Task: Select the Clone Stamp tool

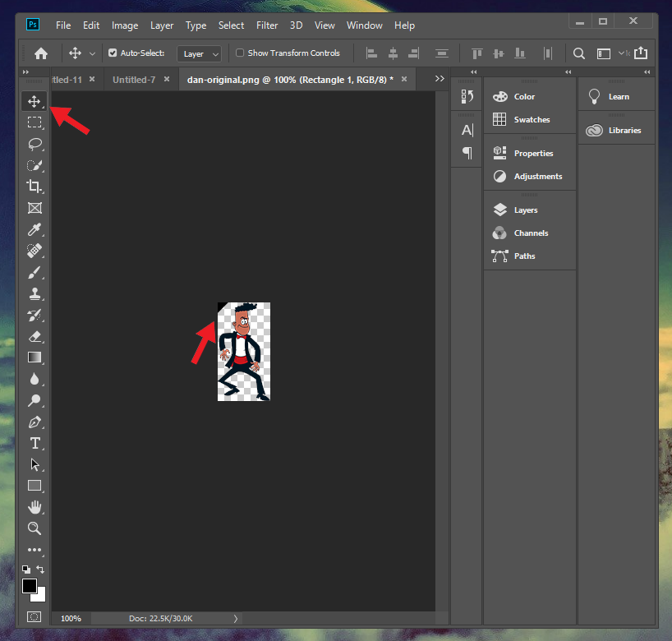Action: point(35,293)
